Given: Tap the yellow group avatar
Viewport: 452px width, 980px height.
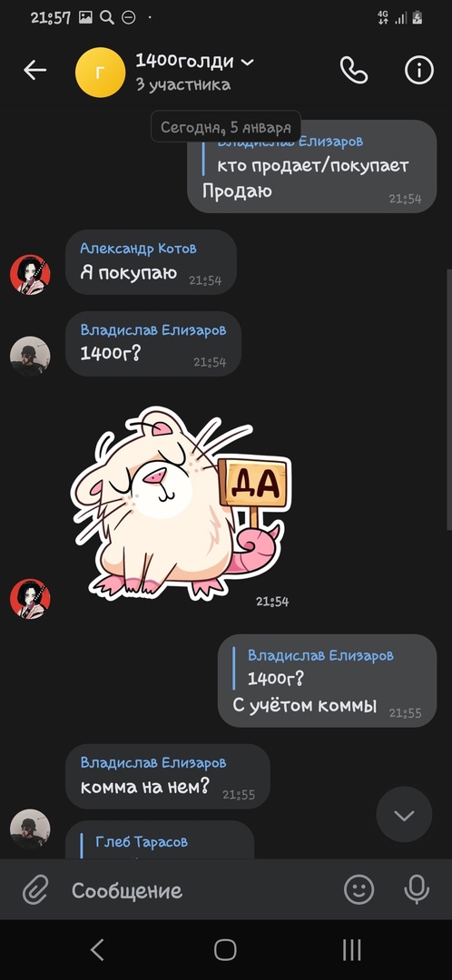Looking at the screenshot, I should tap(100, 73).
